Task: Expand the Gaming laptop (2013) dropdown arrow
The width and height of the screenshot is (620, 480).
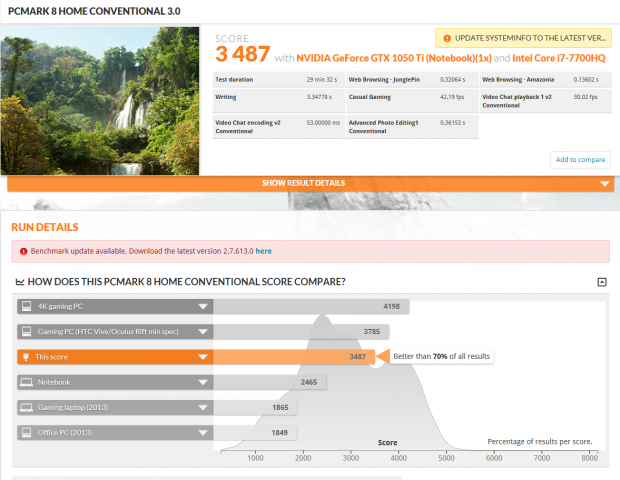Action: click(203, 408)
